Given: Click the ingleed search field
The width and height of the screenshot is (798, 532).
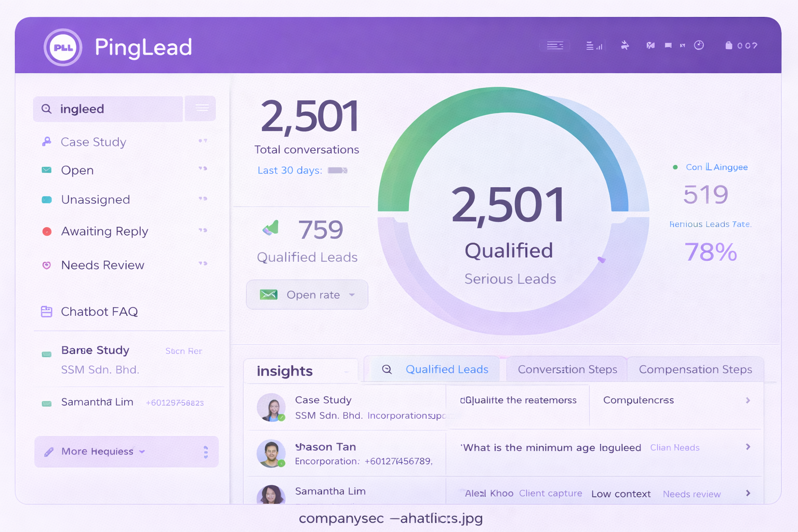Looking at the screenshot, I should 109,109.
